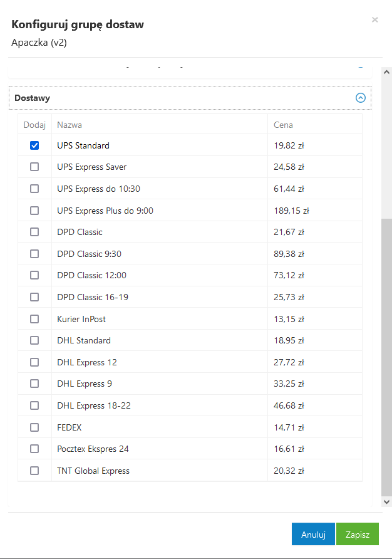Tick the DHL Express 9 checkbox

point(34,384)
